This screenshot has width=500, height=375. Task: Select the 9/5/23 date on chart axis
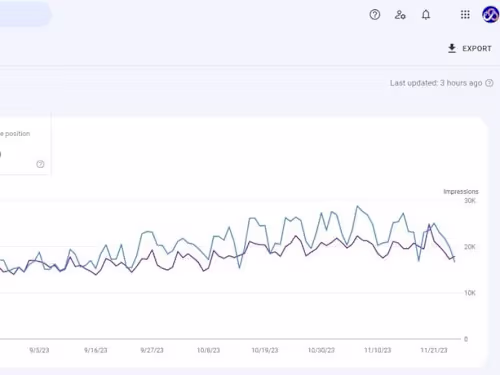tap(39, 350)
